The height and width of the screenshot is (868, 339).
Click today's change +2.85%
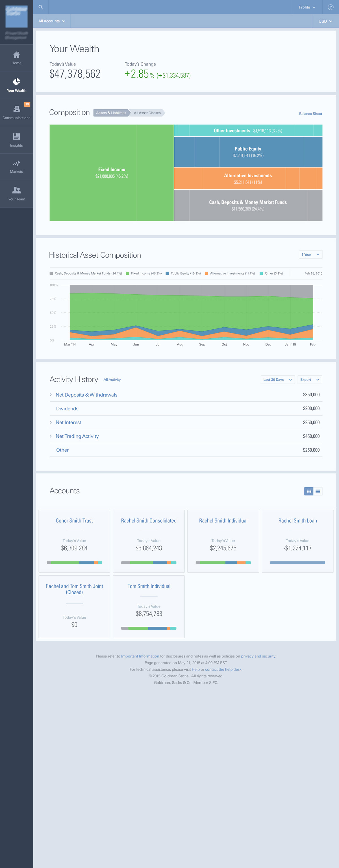pyautogui.click(x=139, y=74)
